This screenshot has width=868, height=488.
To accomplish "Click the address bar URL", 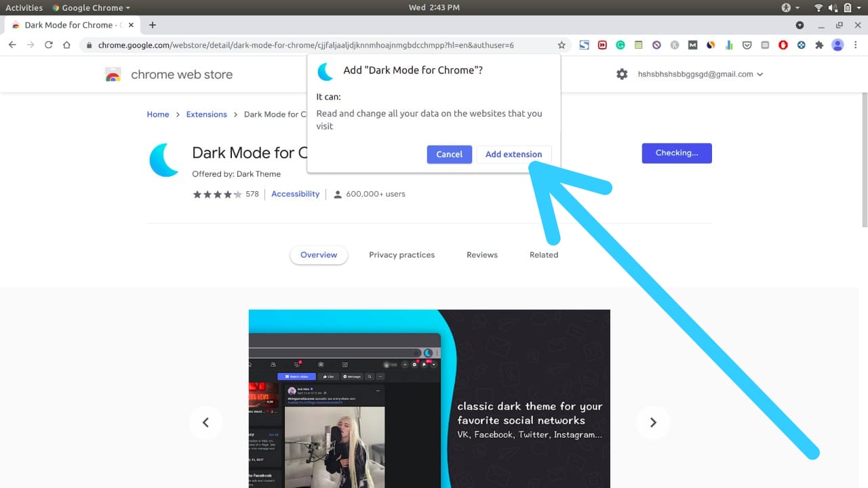I will (306, 45).
